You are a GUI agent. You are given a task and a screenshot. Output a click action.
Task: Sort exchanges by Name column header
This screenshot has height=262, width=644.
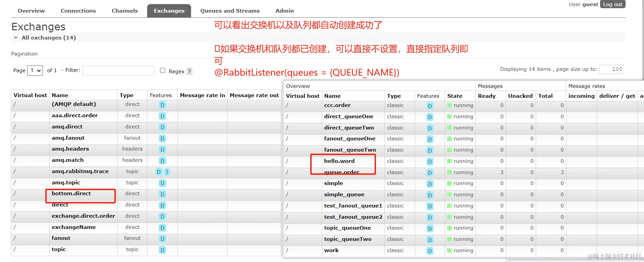point(60,95)
